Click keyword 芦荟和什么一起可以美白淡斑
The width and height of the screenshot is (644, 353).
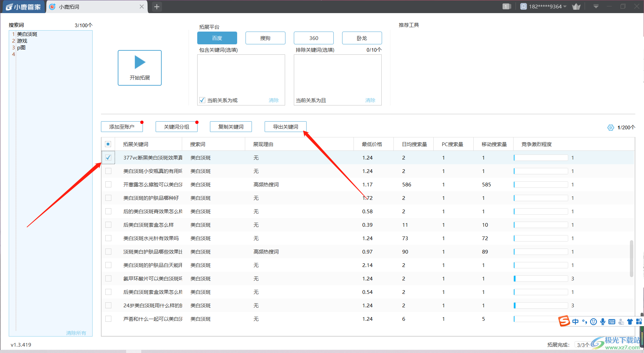[x=153, y=319]
